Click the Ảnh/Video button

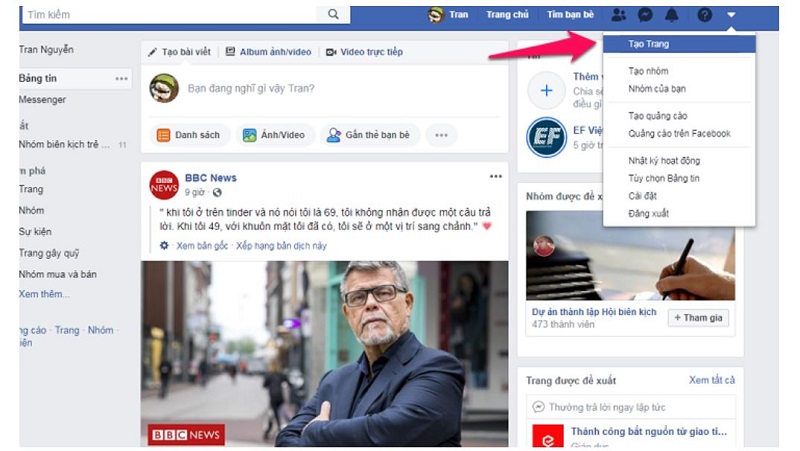pyautogui.click(x=274, y=135)
